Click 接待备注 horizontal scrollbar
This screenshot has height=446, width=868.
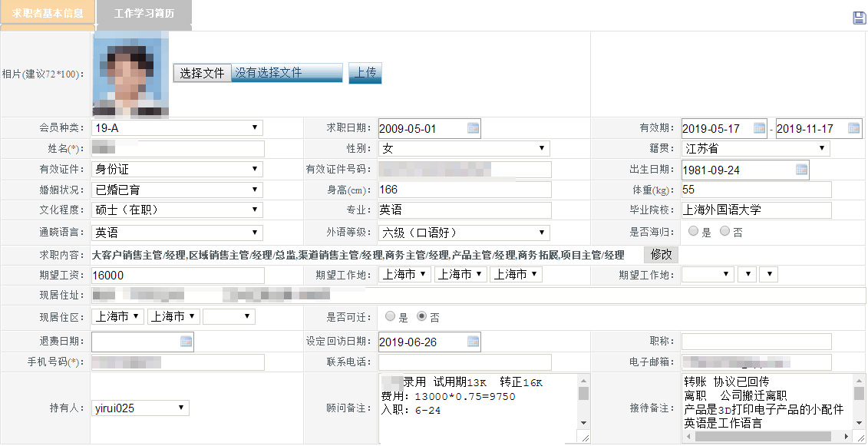pos(767,437)
